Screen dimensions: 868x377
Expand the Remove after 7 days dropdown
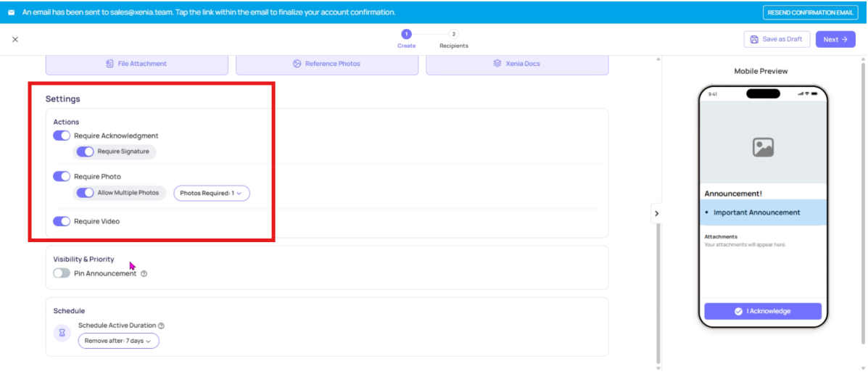pos(118,341)
